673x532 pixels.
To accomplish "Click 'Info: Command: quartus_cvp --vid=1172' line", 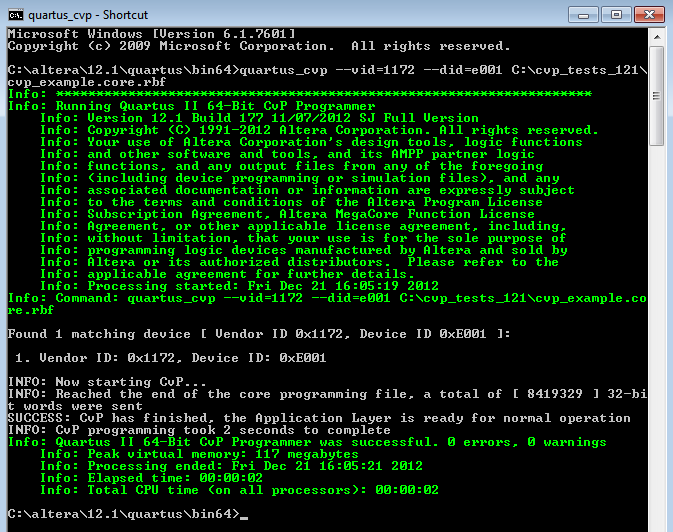I will [x=327, y=304].
